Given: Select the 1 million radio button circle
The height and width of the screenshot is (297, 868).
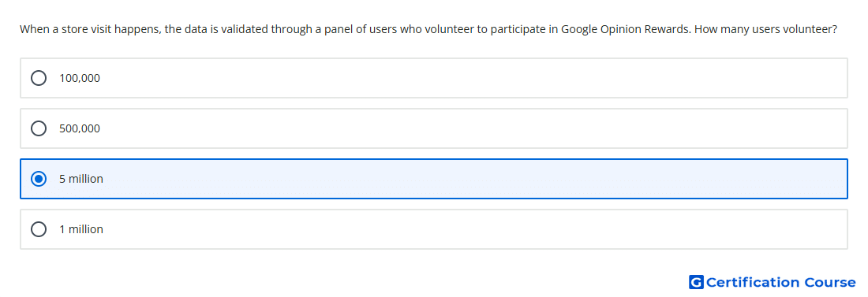Looking at the screenshot, I should [x=39, y=229].
